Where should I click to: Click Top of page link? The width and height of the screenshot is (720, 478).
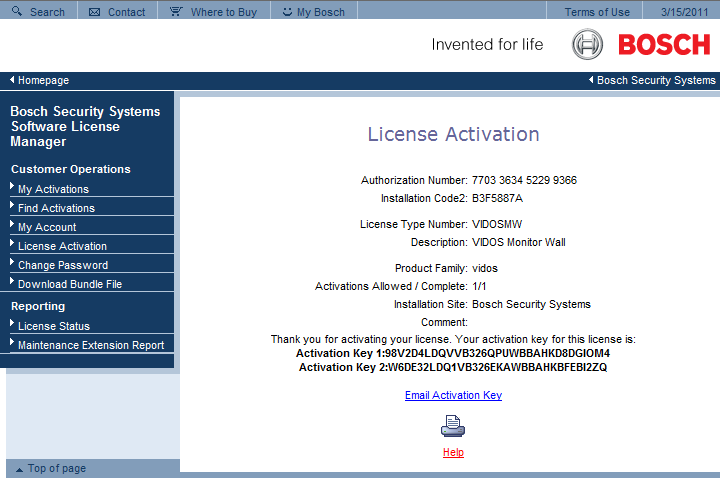pyautogui.click(x=57, y=468)
